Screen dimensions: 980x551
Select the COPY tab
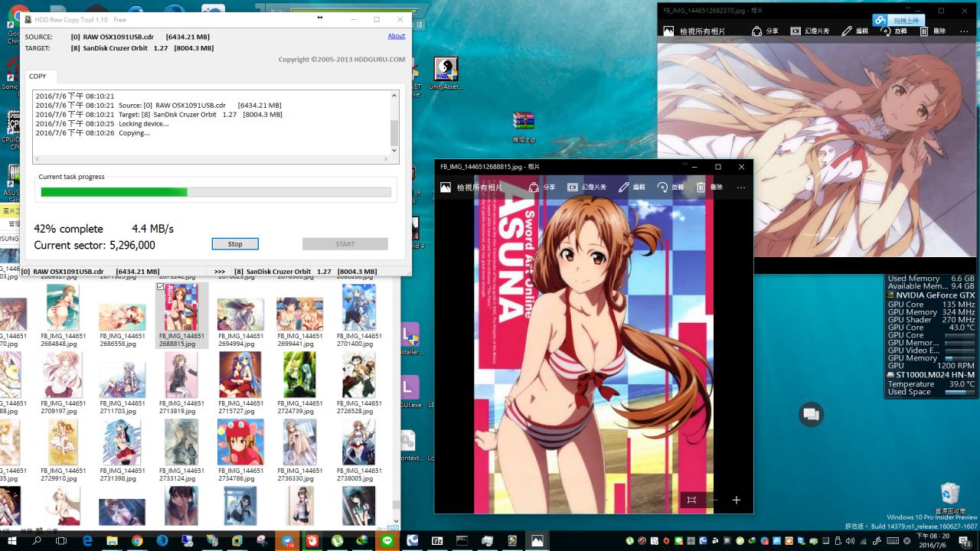point(38,77)
